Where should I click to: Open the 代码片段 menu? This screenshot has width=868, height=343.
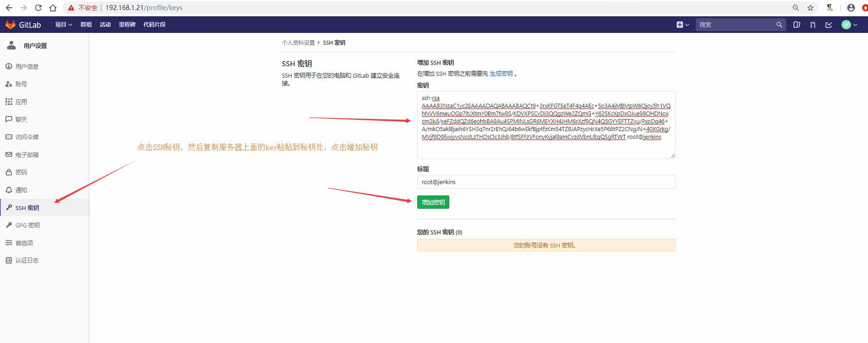[154, 25]
